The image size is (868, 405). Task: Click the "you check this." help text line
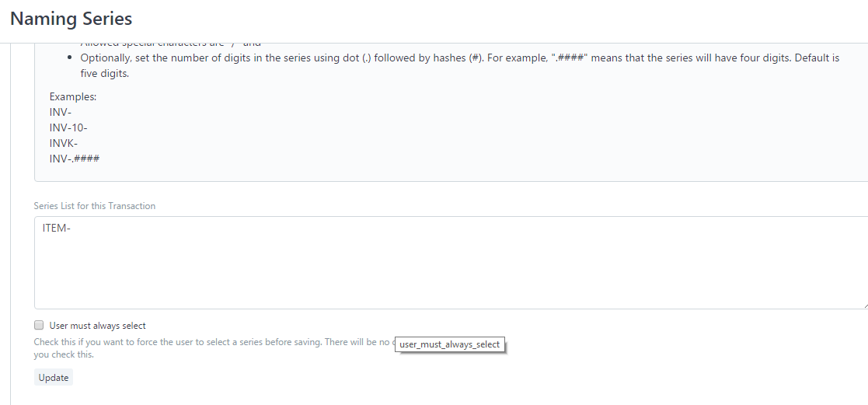pyautogui.click(x=64, y=354)
